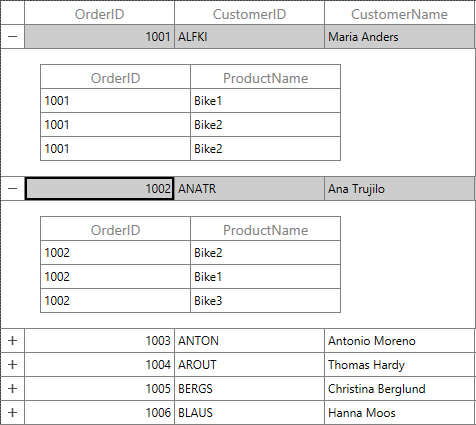Collapse the order 1001 details row
476x425 pixels.
[x=12, y=36]
